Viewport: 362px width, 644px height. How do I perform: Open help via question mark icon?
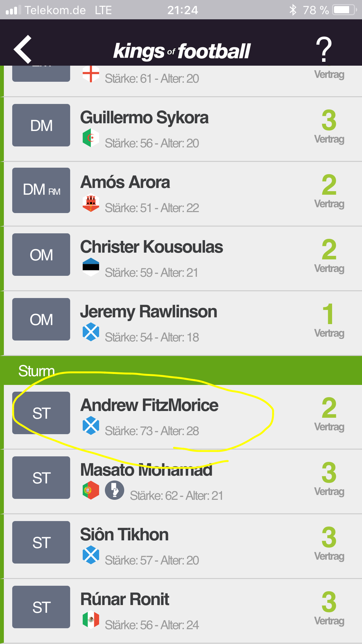tap(324, 49)
